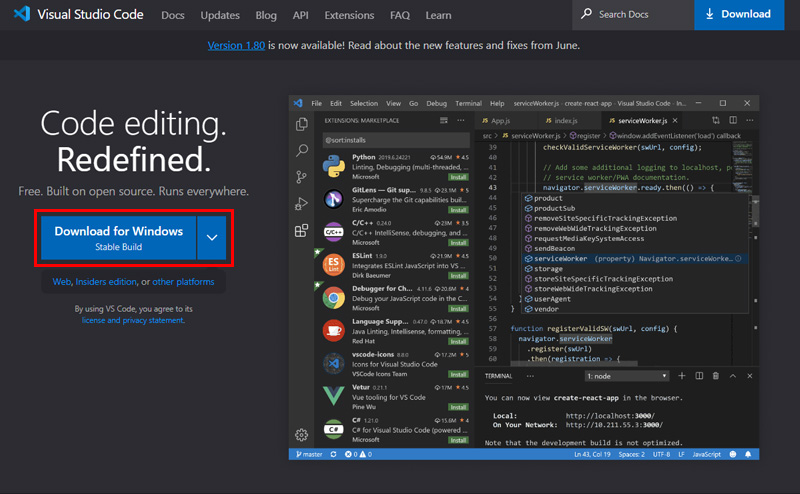
Task: Click the Manage gear icon in the activity bar
Action: pos(302,434)
